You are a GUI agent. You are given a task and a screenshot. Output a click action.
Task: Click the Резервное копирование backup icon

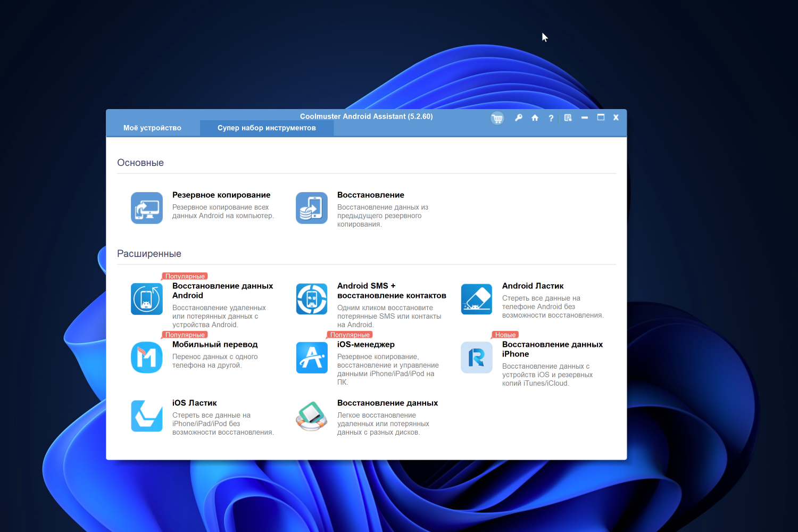(x=147, y=208)
